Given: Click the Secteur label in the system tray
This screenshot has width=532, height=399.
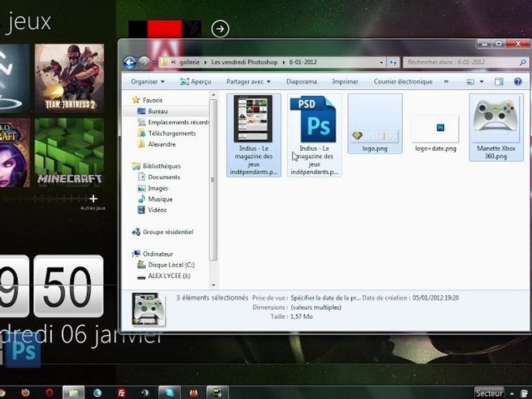Looking at the screenshot, I should click(x=489, y=393).
